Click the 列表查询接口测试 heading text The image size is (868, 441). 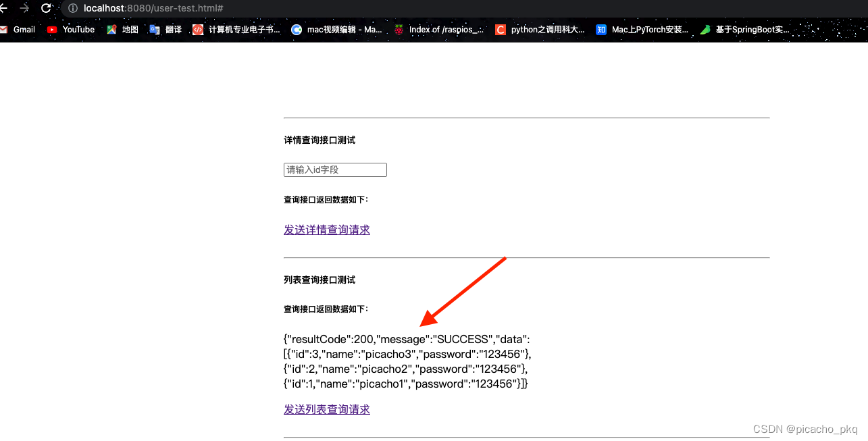(320, 280)
